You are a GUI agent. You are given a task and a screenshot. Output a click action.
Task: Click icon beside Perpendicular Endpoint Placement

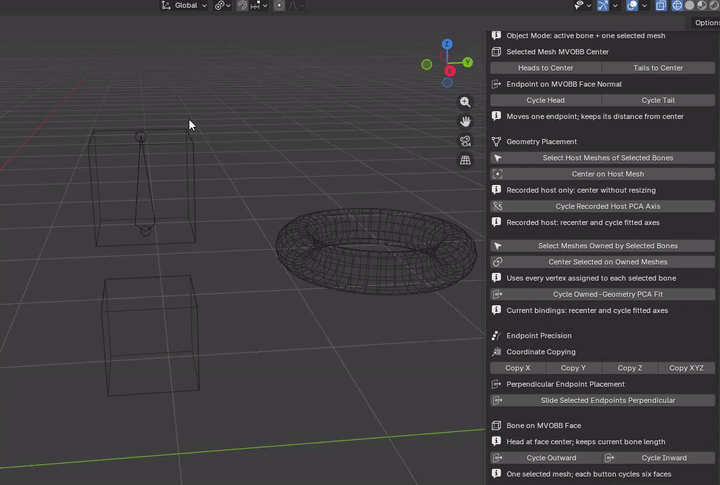point(496,384)
